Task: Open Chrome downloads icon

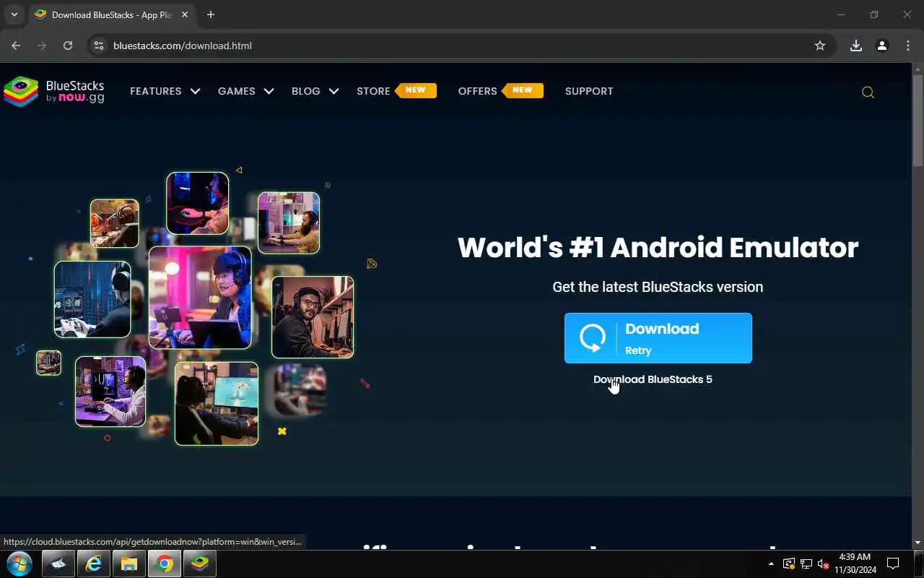Action: (856, 46)
